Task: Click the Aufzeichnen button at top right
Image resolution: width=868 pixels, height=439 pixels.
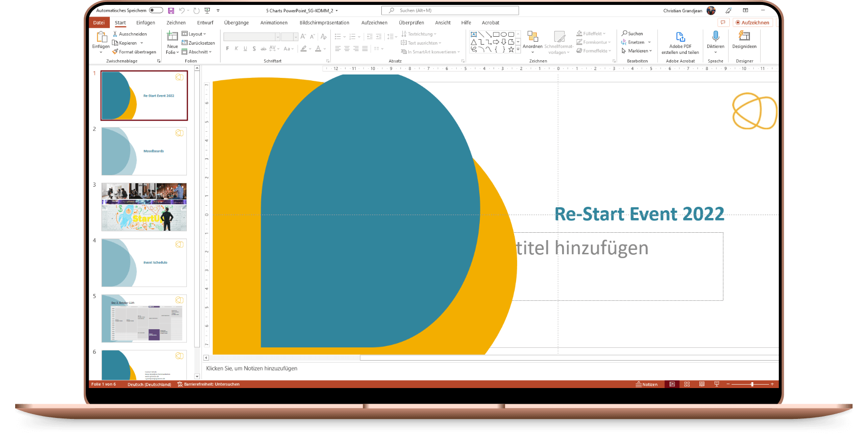Action: [752, 23]
